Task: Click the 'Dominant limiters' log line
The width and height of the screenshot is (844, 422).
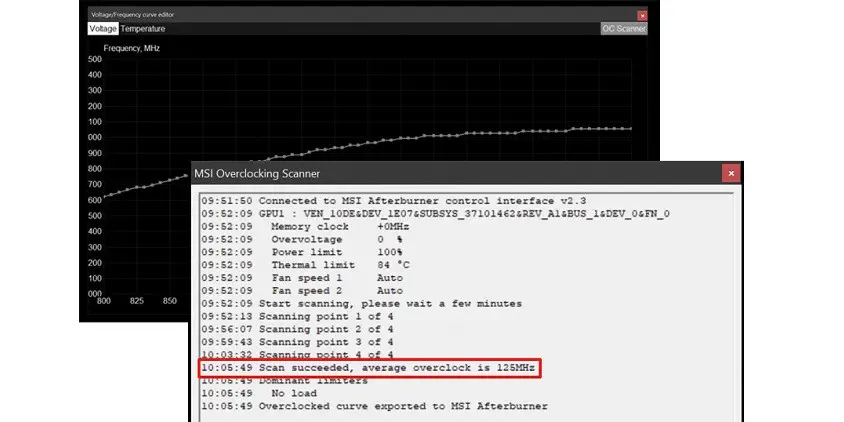Action: coord(285,381)
